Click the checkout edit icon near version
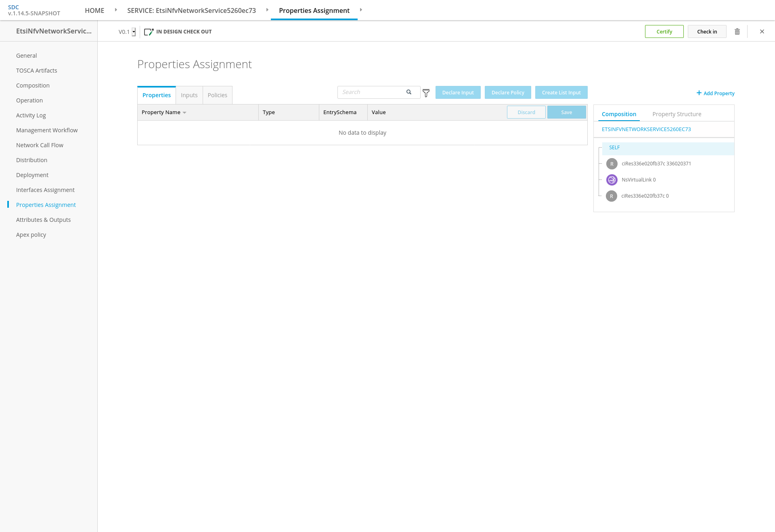This screenshot has width=775, height=532. click(149, 32)
